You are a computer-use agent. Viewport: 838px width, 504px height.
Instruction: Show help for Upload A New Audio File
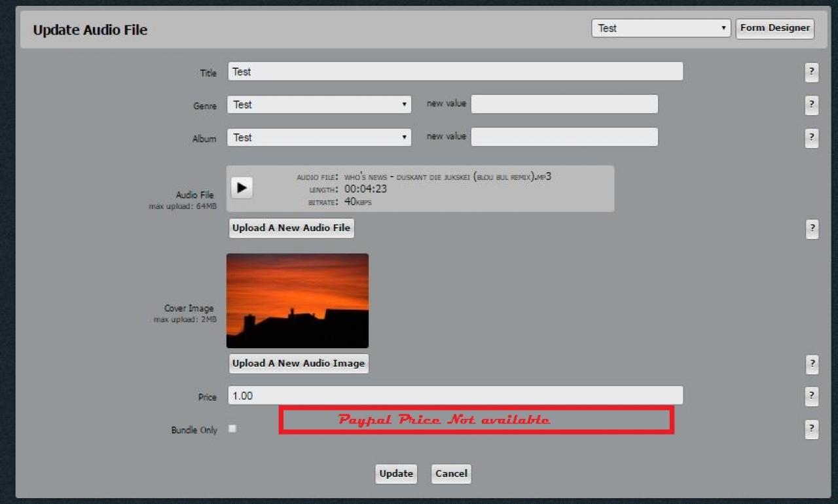point(811,228)
